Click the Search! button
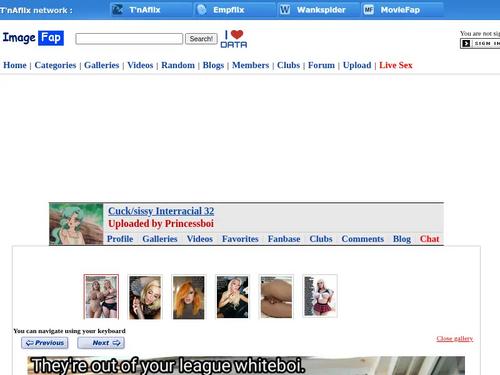 pyautogui.click(x=201, y=39)
